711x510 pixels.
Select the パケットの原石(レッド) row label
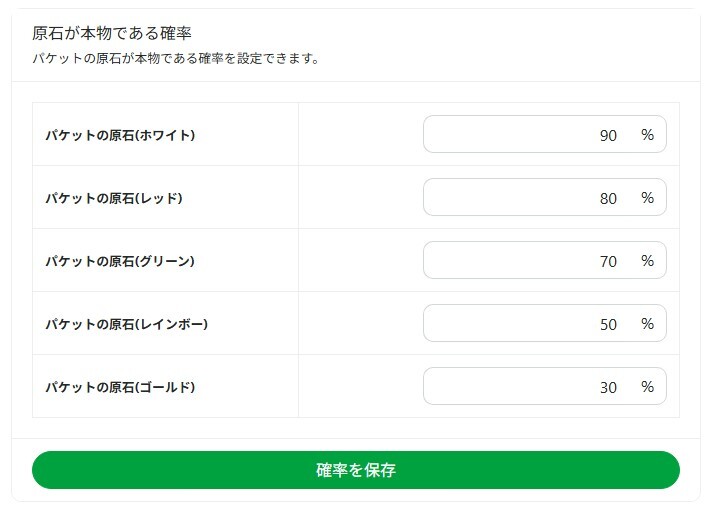click(114, 198)
